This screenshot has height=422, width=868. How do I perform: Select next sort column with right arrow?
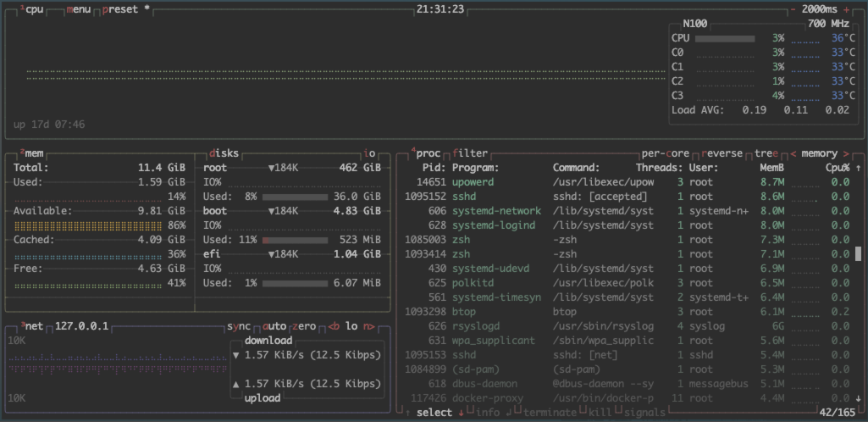pyautogui.click(x=846, y=153)
